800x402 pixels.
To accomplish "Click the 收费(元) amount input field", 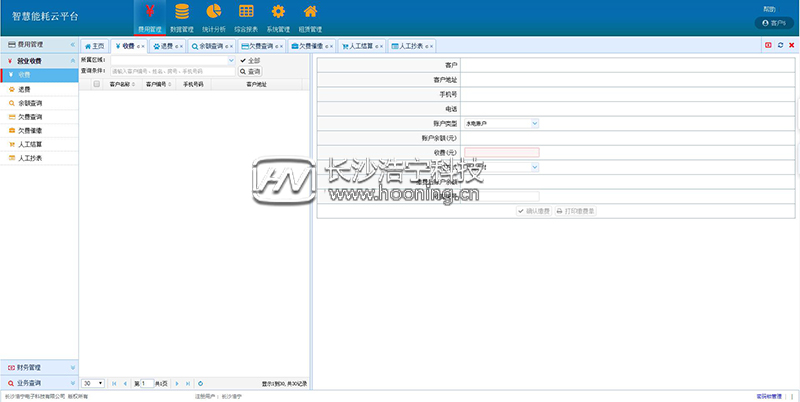I will [501, 152].
